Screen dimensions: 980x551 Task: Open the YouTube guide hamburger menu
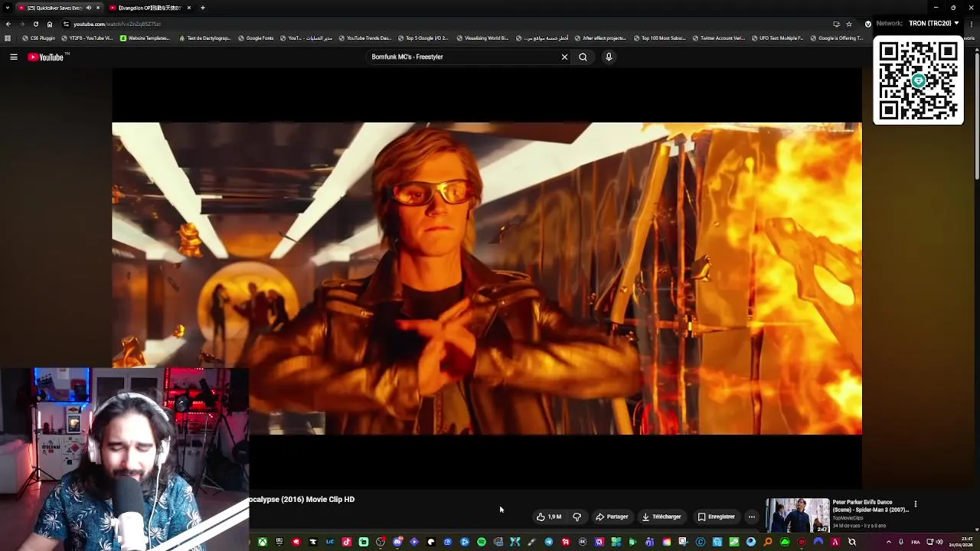pyautogui.click(x=14, y=57)
